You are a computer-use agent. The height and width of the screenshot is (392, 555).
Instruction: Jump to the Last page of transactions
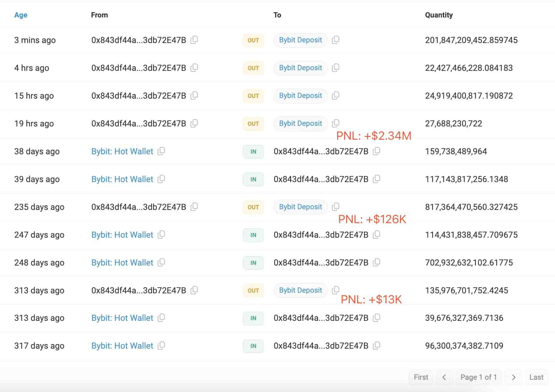coord(536,377)
